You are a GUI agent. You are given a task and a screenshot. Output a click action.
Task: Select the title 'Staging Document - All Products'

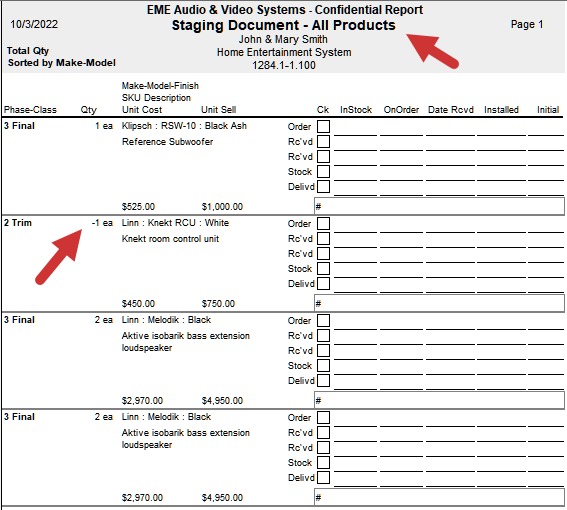(x=284, y=25)
